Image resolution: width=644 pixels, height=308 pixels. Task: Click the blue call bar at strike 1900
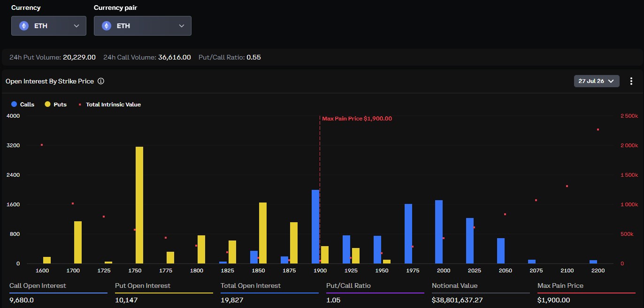click(x=315, y=226)
